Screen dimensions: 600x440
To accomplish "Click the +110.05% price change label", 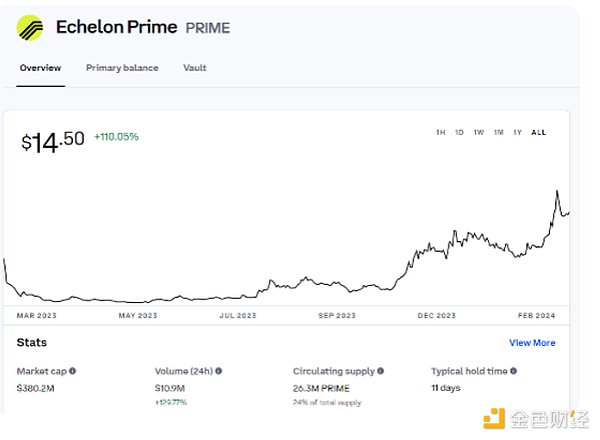I will pos(116,136).
